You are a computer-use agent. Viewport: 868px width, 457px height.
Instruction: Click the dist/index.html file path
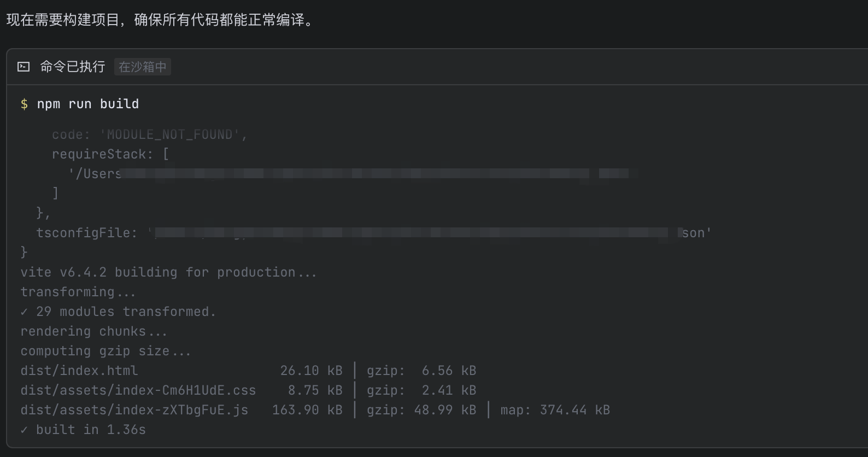pos(79,371)
